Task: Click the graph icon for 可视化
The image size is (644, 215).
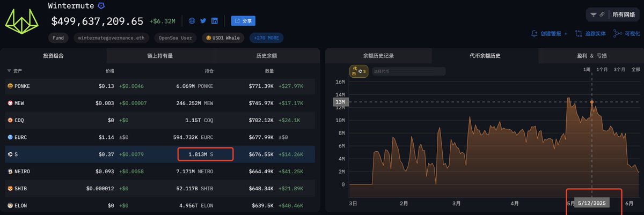Action: (x=619, y=33)
